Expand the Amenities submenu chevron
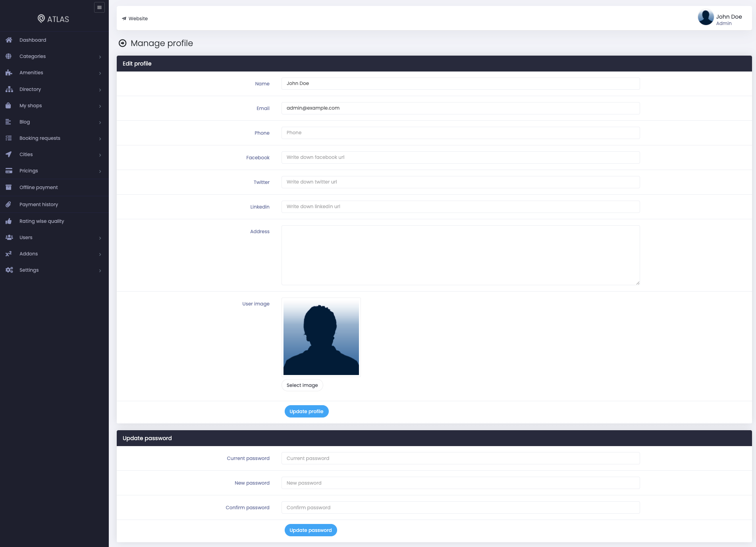This screenshot has width=756, height=547. tap(100, 73)
